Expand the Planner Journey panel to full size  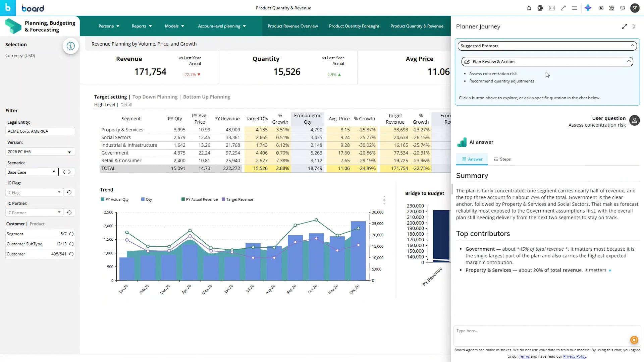[x=624, y=26]
